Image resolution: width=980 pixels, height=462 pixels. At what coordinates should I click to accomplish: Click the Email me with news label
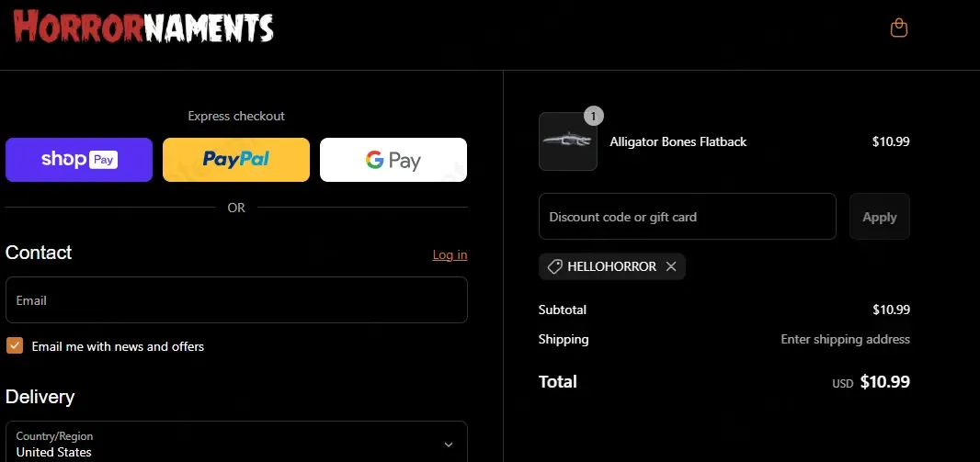[118, 346]
